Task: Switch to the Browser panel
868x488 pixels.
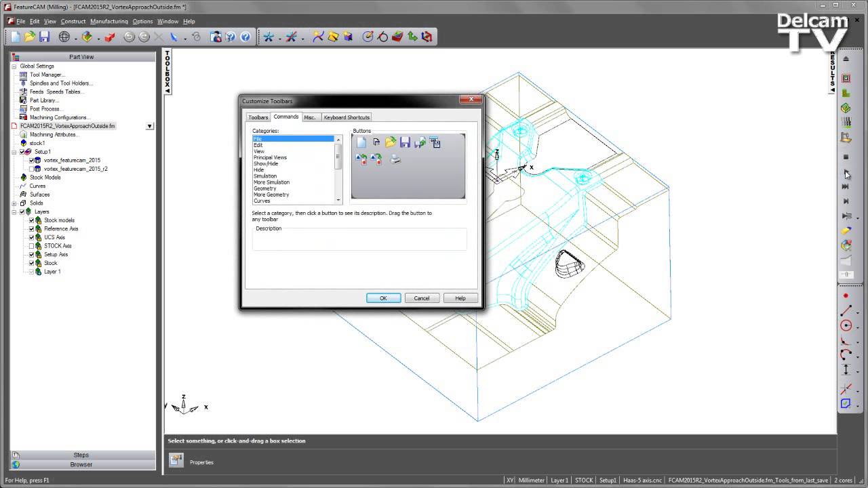Action: tap(81, 464)
